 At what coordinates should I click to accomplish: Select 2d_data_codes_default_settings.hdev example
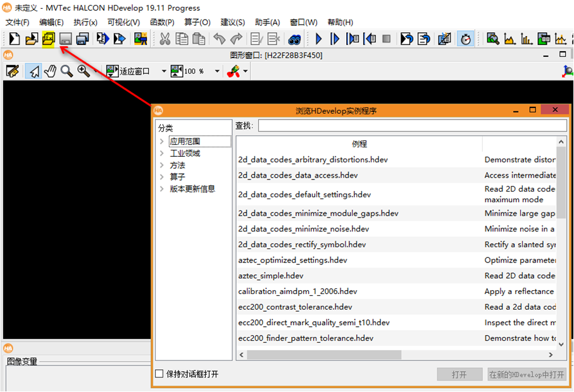pos(304,195)
